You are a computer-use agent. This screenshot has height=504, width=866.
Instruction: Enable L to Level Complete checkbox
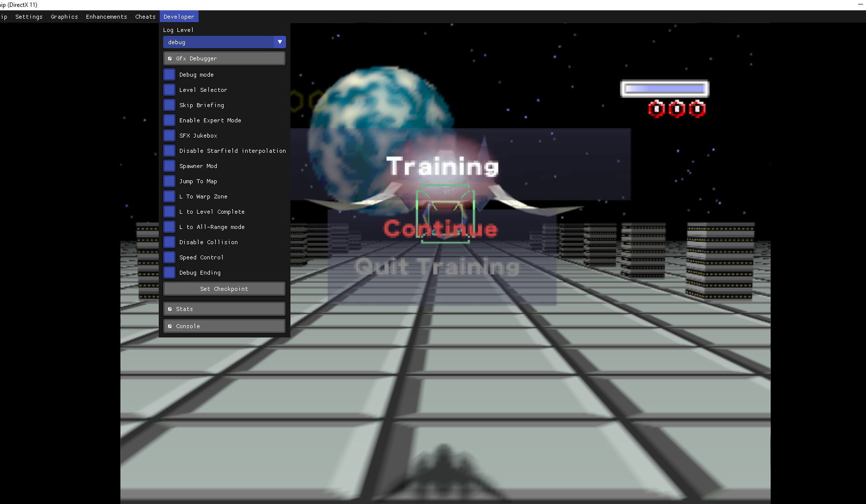[x=170, y=212]
